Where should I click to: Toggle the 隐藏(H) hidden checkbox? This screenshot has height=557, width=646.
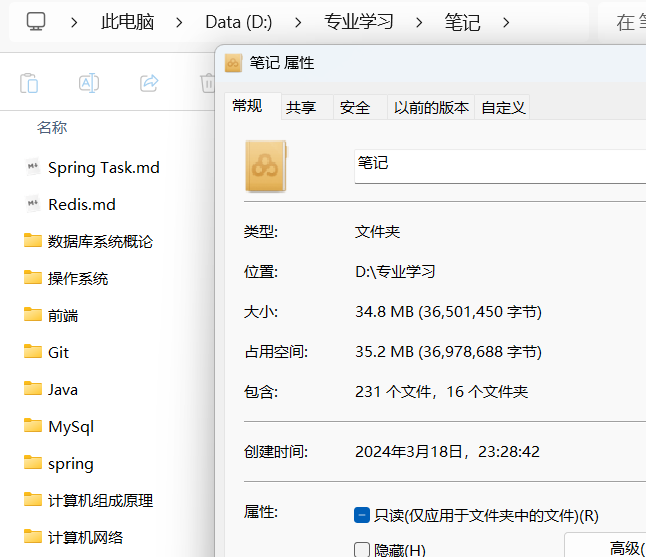pos(362,550)
